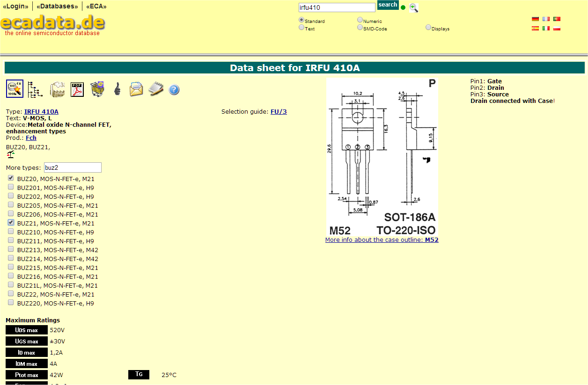The width and height of the screenshot is (588, 385).
Task: Click the shopping cart icon
Action: point(97,89)
